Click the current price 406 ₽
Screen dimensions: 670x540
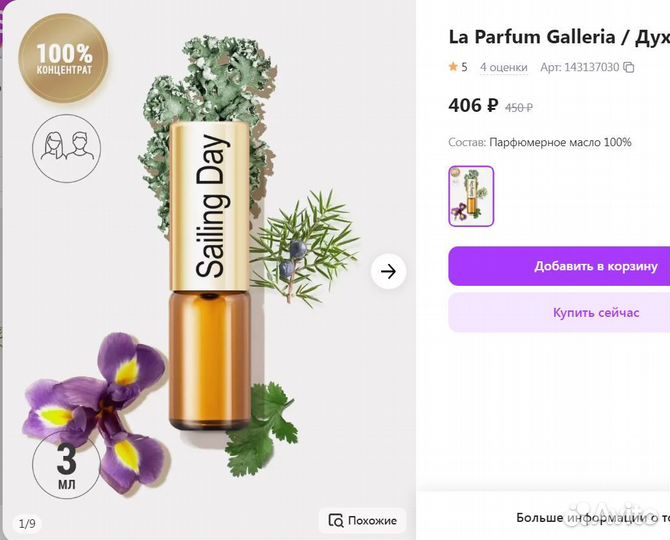pyautogui.click(x=473, y=105)
